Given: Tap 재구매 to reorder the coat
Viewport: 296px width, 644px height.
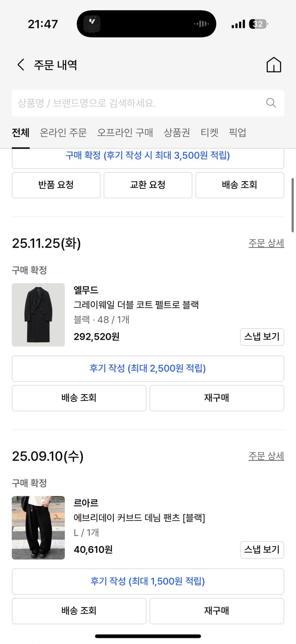Looking at the screenshot, I should tap(216, 398).
